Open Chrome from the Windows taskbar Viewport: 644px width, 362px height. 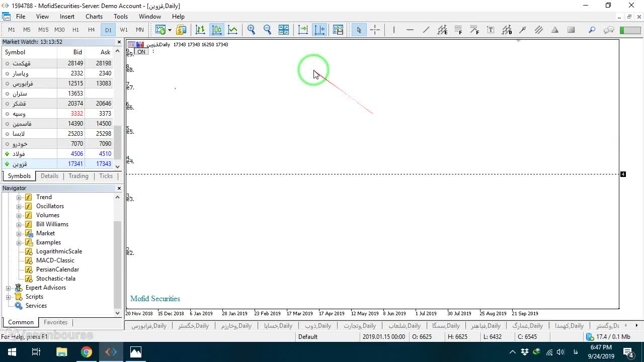(x=87, y=352)
